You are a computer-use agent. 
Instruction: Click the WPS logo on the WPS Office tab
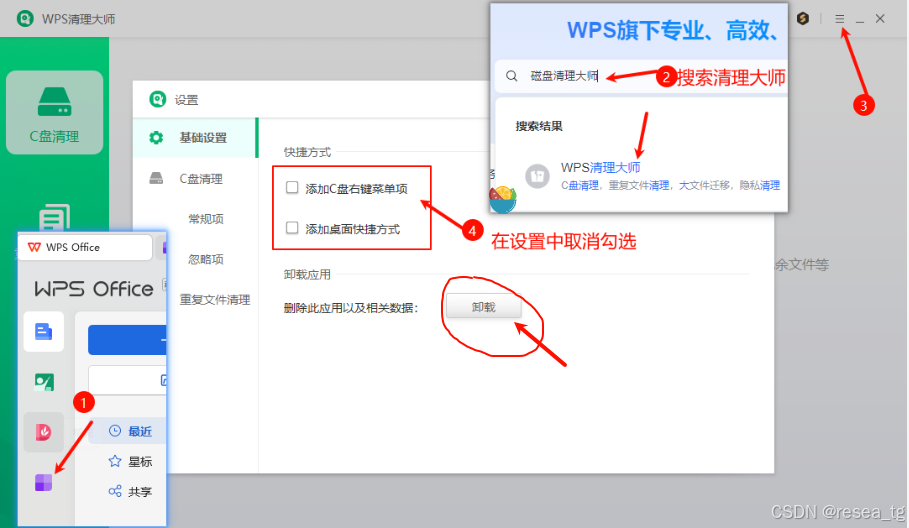[x=34, y=247]
